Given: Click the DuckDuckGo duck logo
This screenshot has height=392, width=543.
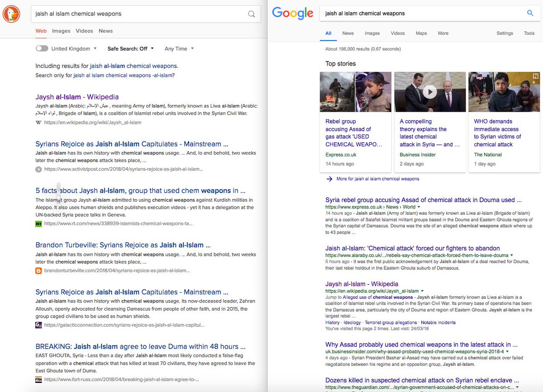Looking at the screenshot, I should click(x=12, y=14).
